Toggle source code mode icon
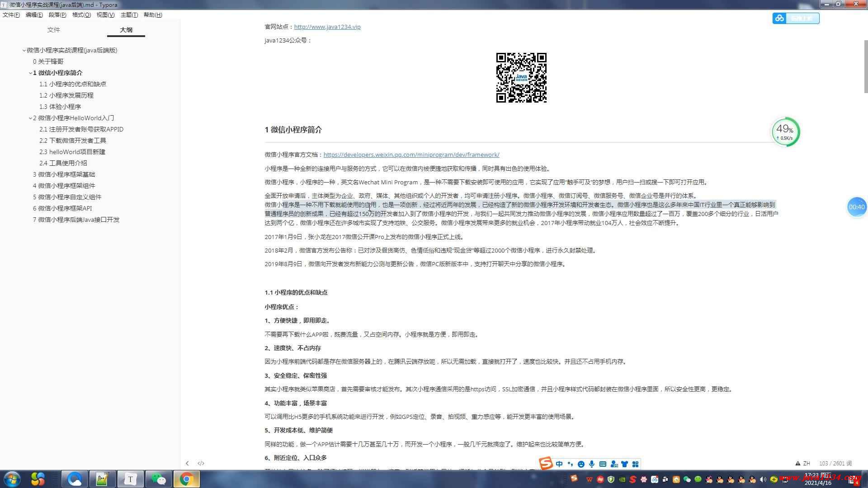The image size is (868, 488). point(201,463)
